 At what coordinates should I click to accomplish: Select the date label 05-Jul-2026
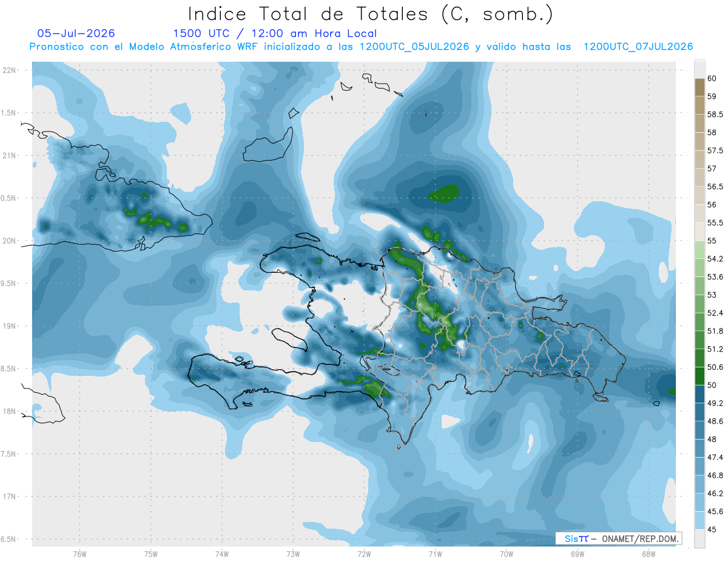(x=76, y=33)
